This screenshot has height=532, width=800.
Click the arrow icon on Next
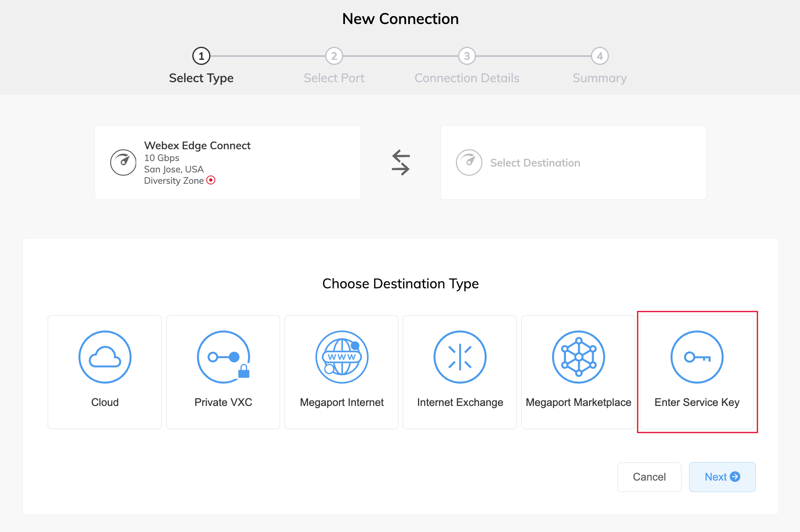[735, 477]
